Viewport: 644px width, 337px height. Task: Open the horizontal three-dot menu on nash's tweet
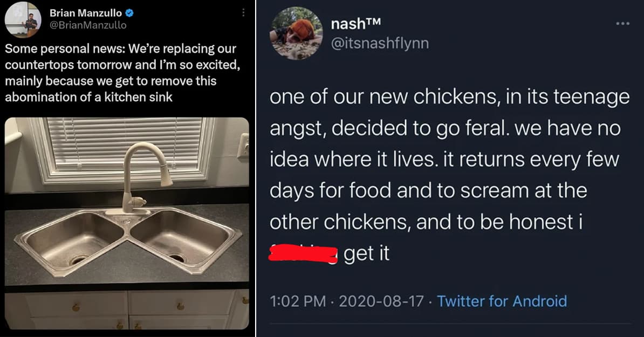click(623, 23)
